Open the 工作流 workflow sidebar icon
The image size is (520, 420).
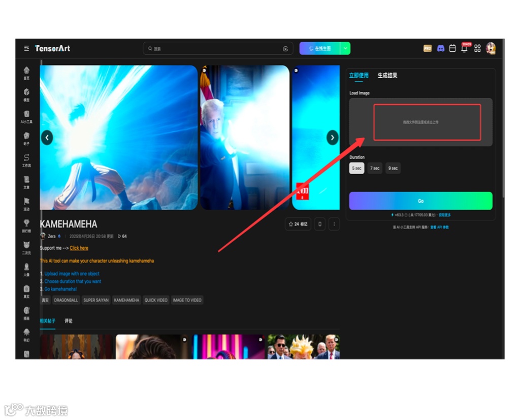click(26, 160)
